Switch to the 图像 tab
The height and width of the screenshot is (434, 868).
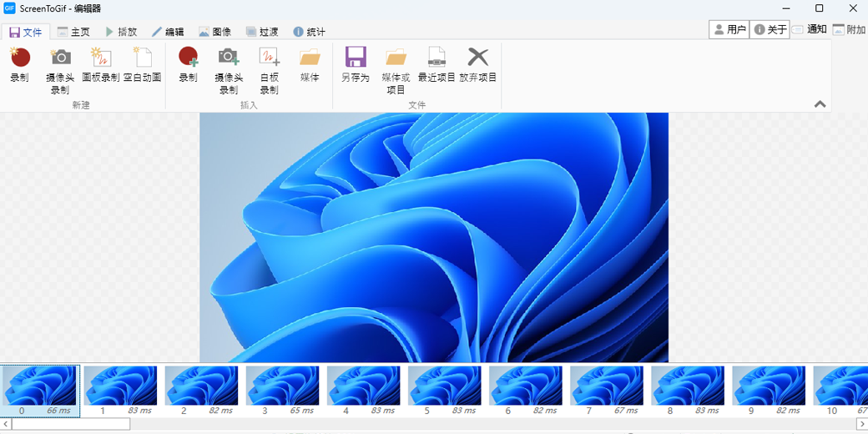[214, 32]
